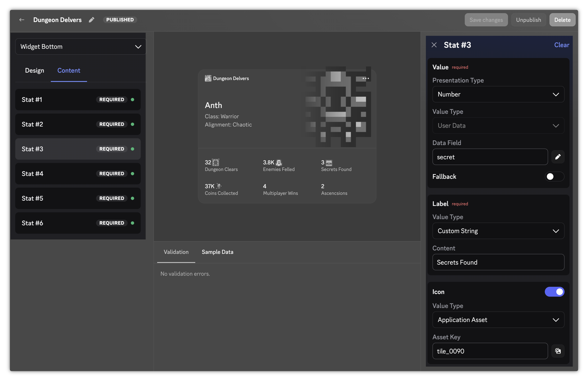The height and width of the screenshot is (381, 588).
Task: Click the Delete button
Action: pyautogui.click(x=562, y=20)
